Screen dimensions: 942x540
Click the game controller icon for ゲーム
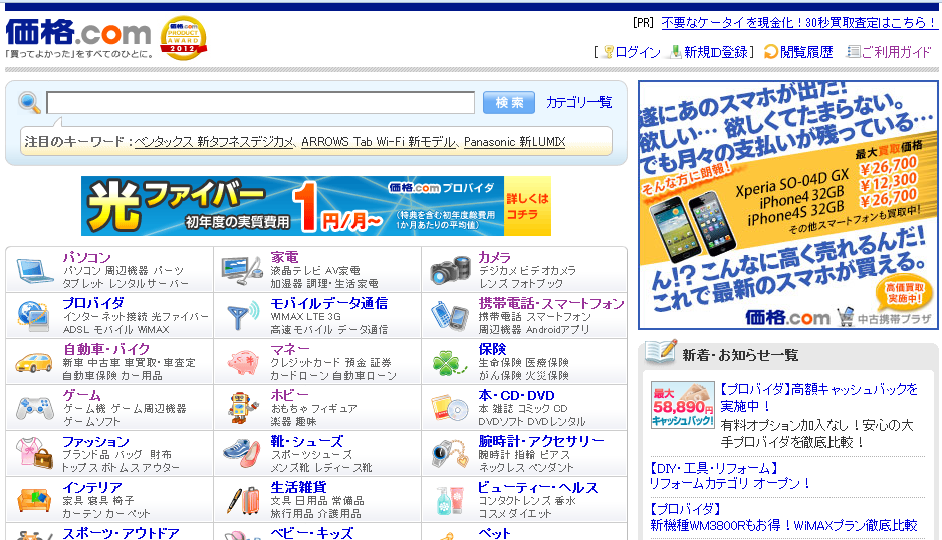(34, 408)
